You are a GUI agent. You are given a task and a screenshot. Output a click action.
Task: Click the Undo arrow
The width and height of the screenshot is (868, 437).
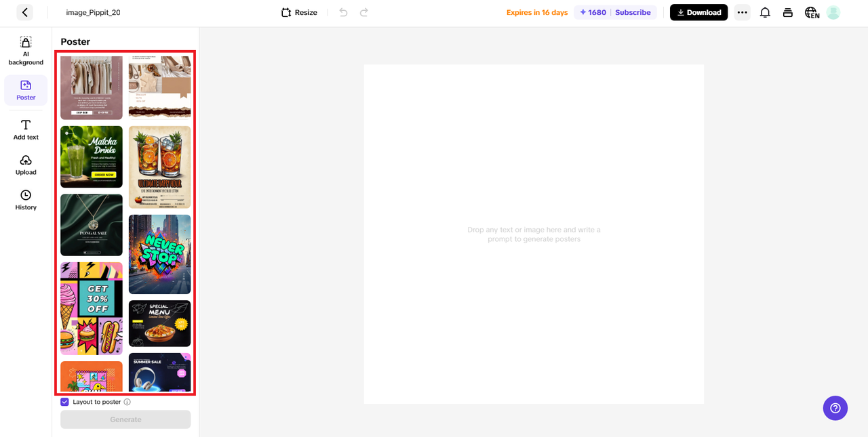click(x=342, y=12)
